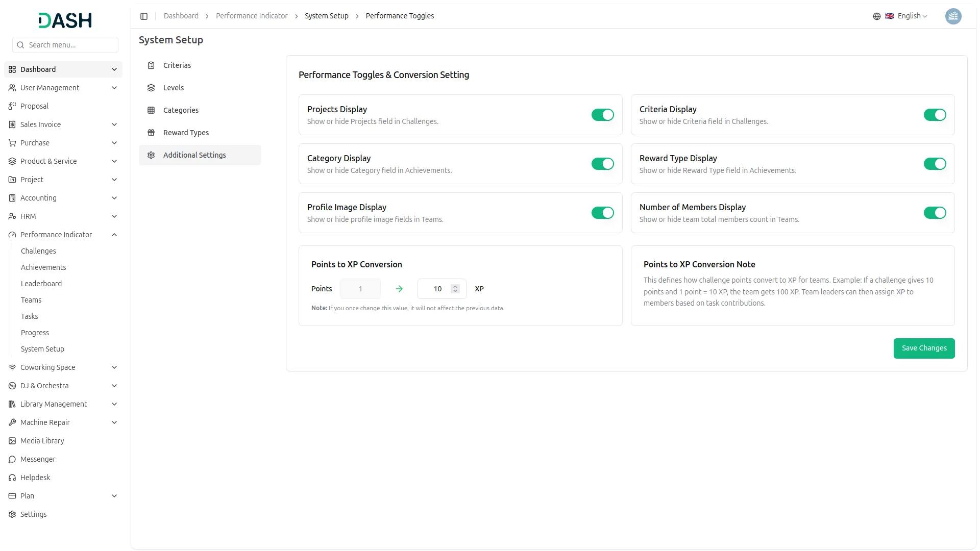The image size is (980, 551).
Task: Go to Leaderboard in sidebar
Action: 41,284
